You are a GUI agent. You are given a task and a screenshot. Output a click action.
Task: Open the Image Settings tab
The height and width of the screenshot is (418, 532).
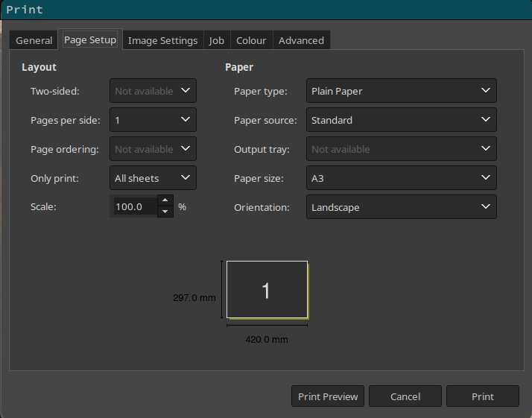[x=162, y=40]
